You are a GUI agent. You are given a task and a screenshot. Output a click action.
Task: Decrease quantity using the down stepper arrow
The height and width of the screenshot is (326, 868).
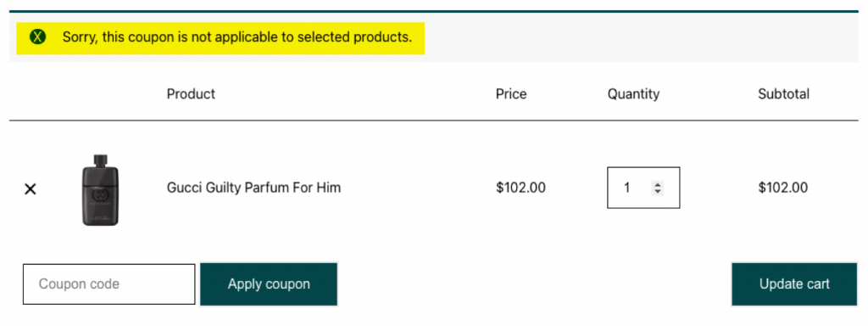coord(657,191)
